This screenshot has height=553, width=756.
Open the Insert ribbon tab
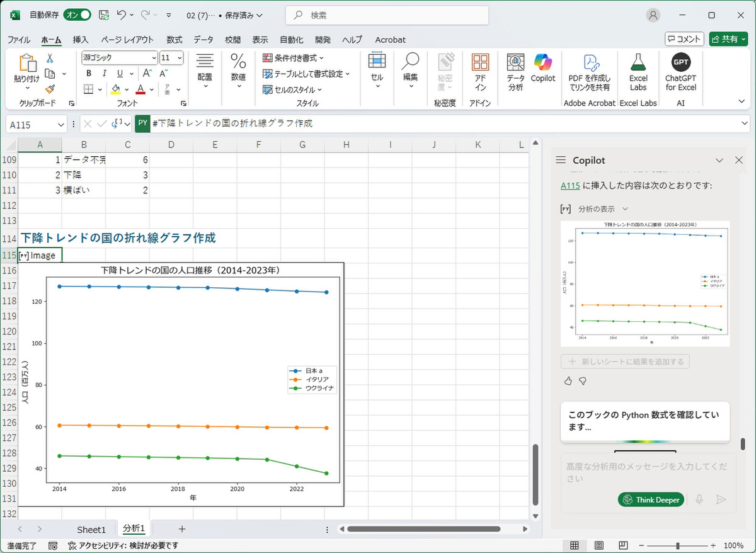pyautogui.click(x=81, y=40)
